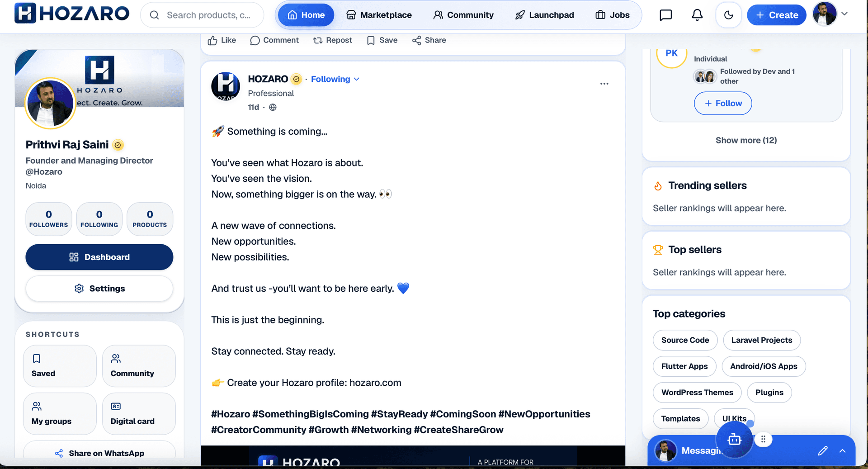
Task: Click Show more (12) suggestions
Action: click(x=746, y=140)
